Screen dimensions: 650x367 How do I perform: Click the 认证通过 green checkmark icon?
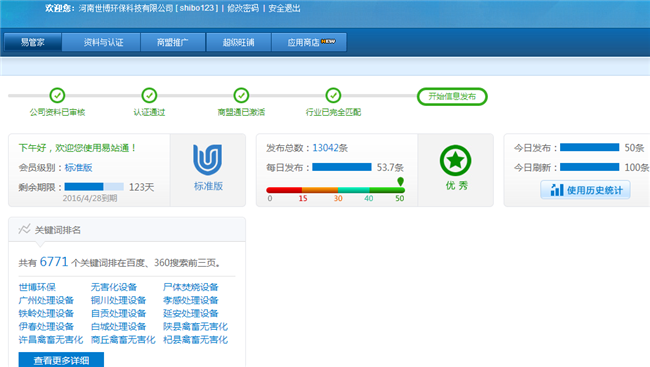[x=149, y=95]
